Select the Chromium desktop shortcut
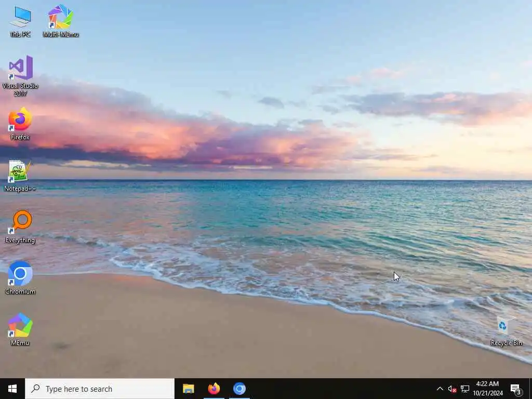 point(20,278)
